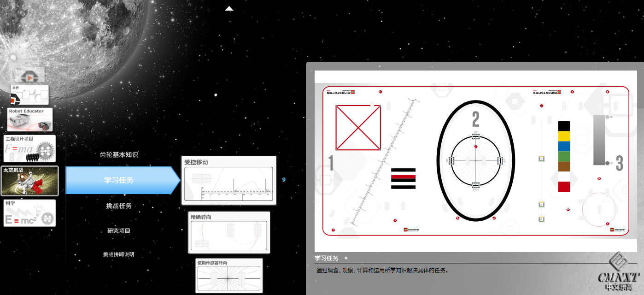Open the Robot Educator tile

click(x=30, y=119)
